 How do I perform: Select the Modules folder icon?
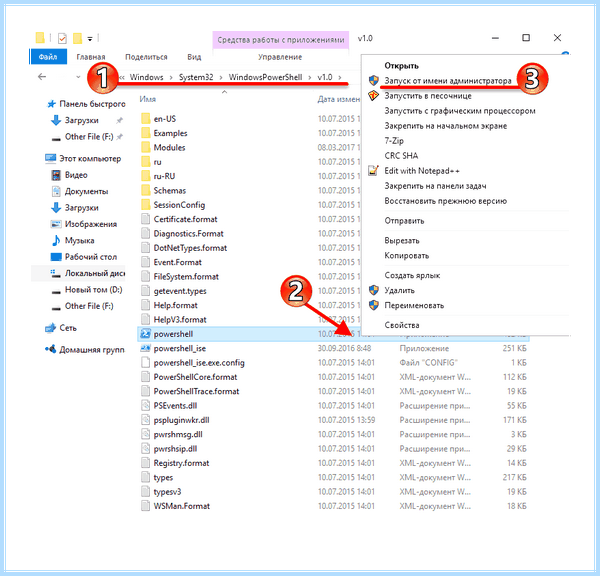coord(145,147)
